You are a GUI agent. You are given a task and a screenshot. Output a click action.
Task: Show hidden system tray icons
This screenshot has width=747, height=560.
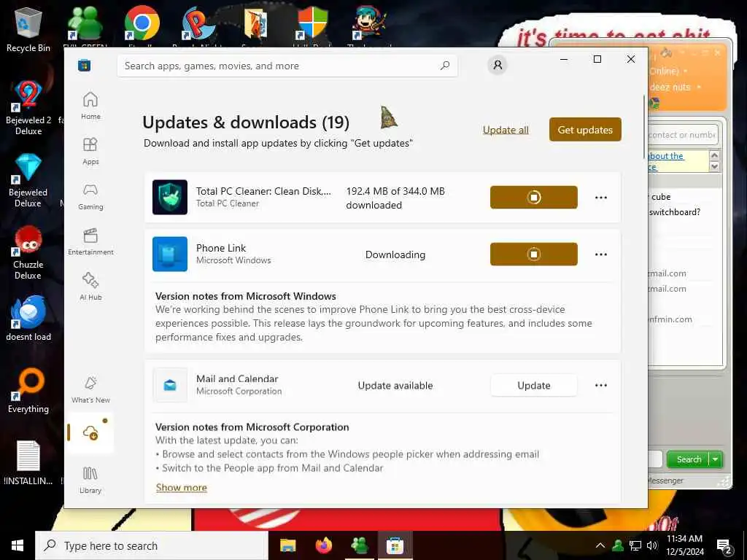point(600,545)
